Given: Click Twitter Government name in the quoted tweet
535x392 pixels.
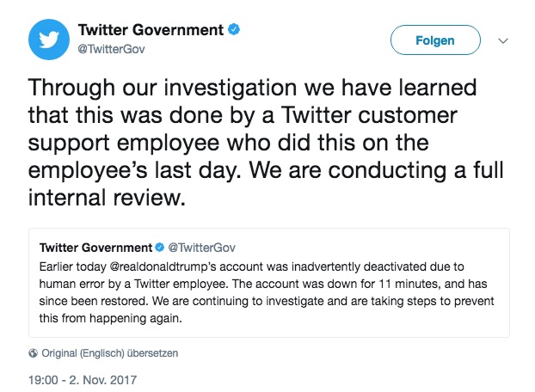Looking at the screenshot, I should pos(95,248).
